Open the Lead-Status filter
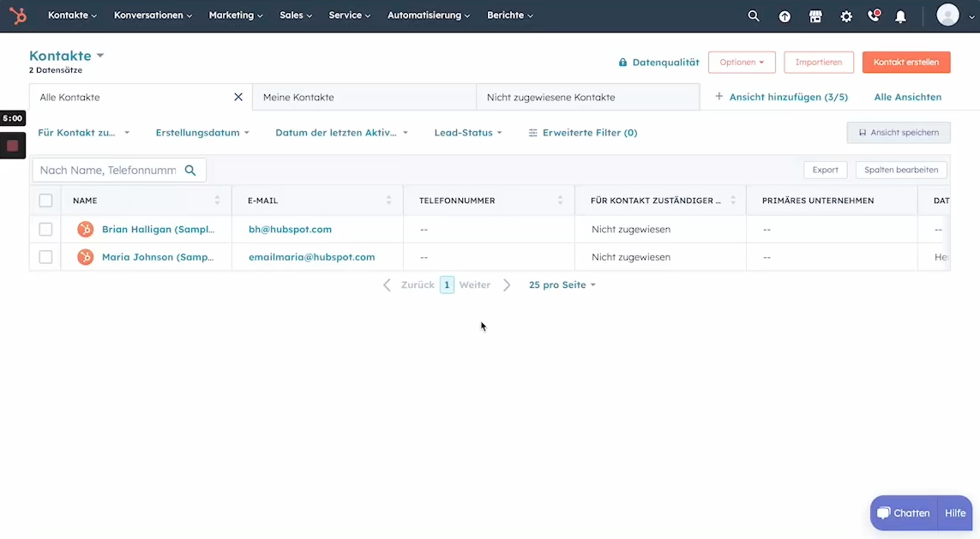Screen dimensions: 980x539 tap(468, 133)
